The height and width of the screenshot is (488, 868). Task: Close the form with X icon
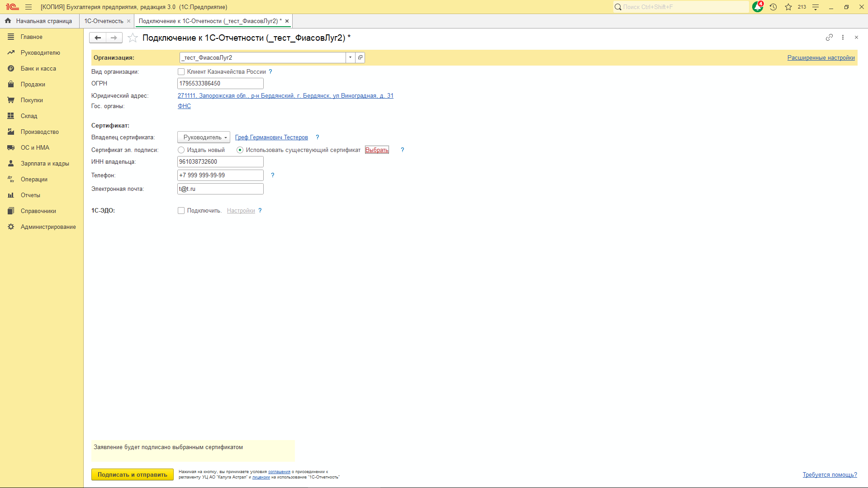coord(856,38)
